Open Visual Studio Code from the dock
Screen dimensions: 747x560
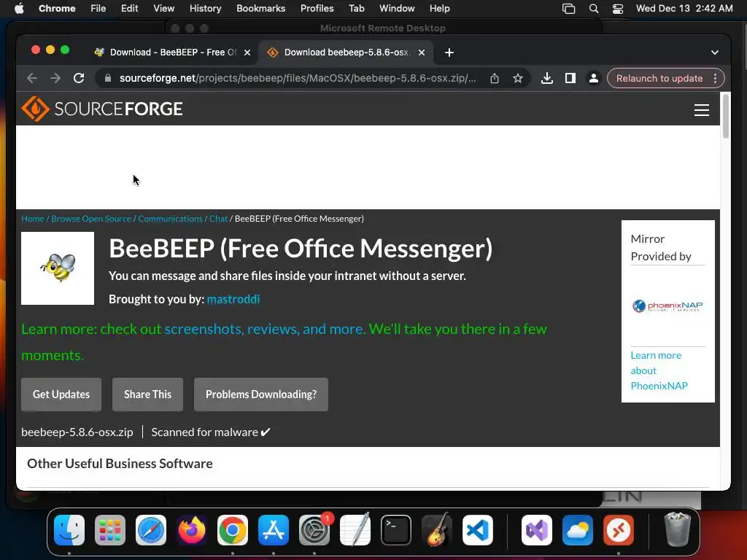[x=477, y=529]
